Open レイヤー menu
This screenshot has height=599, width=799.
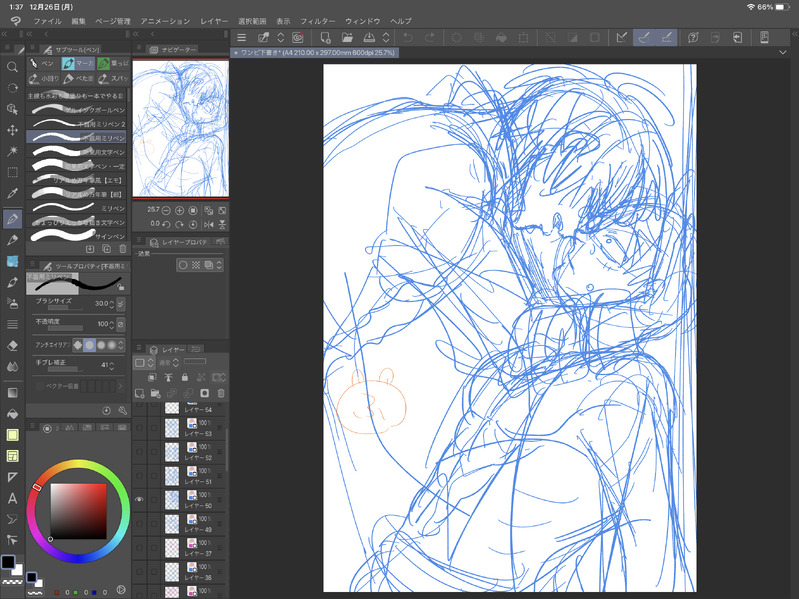tap(214, 21)
